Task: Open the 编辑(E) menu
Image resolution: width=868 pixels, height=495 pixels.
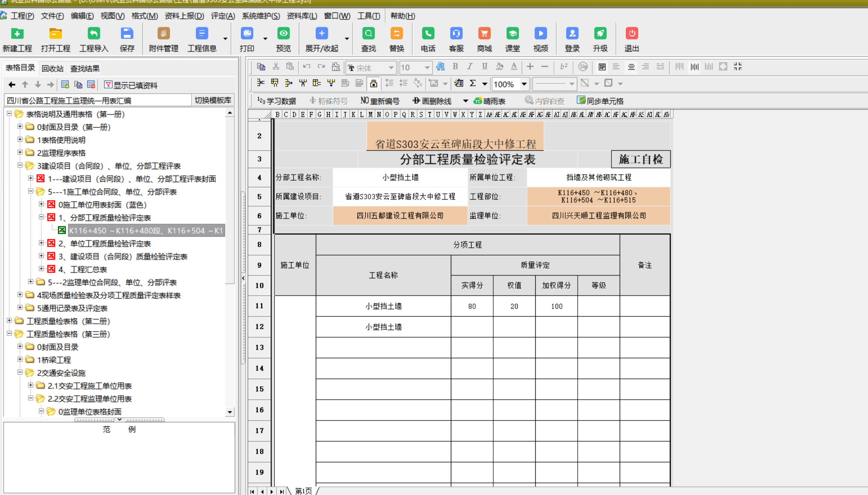Action: coord(82,16)
